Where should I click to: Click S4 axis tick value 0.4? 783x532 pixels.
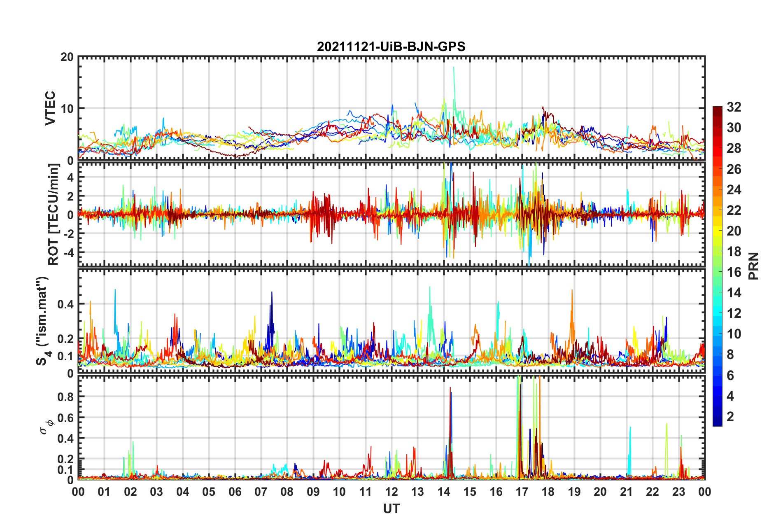click(65, 305)
